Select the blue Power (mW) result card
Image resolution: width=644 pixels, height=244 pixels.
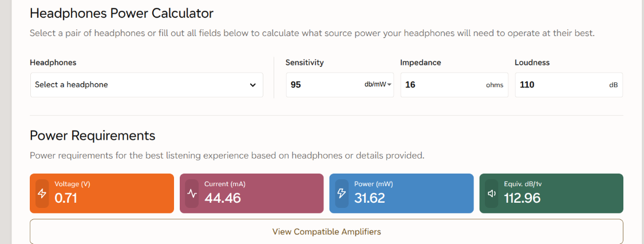(402, 194)
